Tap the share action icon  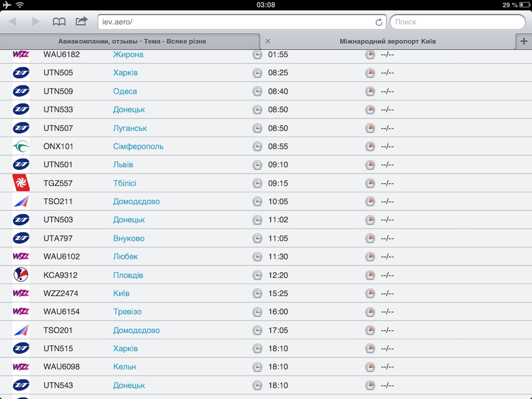coord(82,21)
